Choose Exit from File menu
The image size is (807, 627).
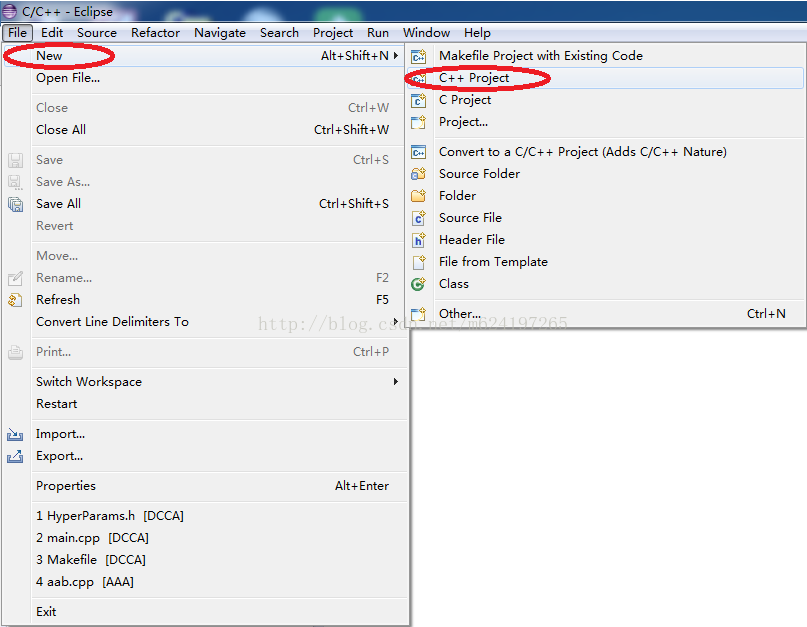[x=205, y=612]
